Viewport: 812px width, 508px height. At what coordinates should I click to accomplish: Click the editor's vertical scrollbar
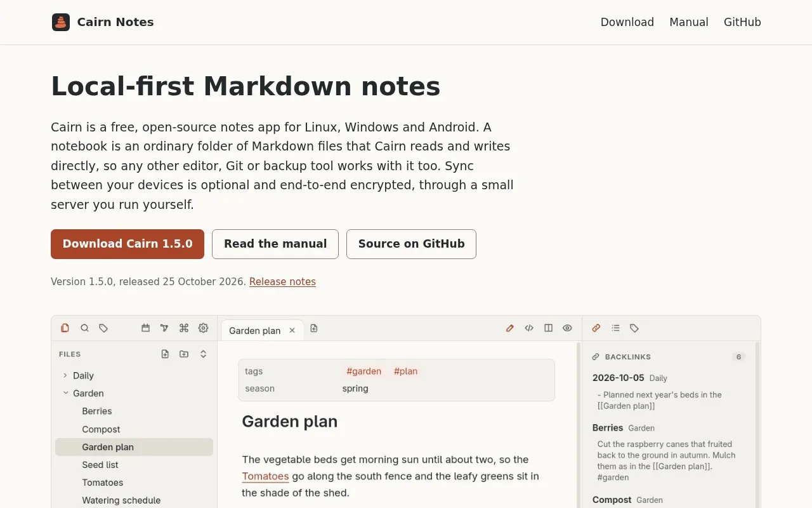click(x=578, y=425)
